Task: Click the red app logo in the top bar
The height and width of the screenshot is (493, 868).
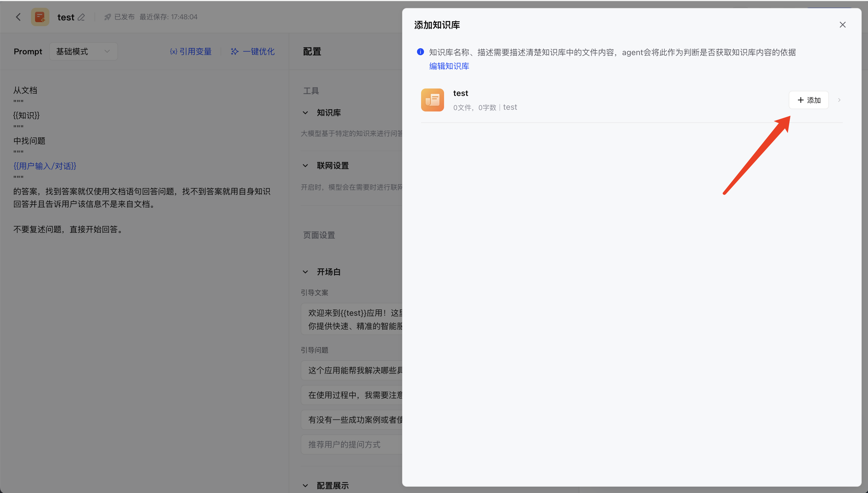Action: click(x=40, y=17)
